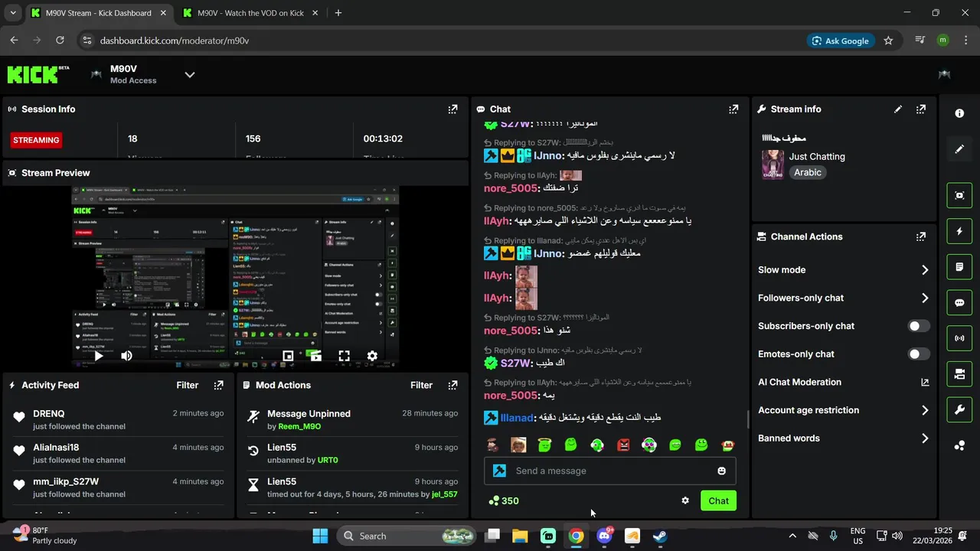The image size is (980, 551).
Task: Open Discord from taskbar
Action: pyautogui.click(x=604, y=536)
